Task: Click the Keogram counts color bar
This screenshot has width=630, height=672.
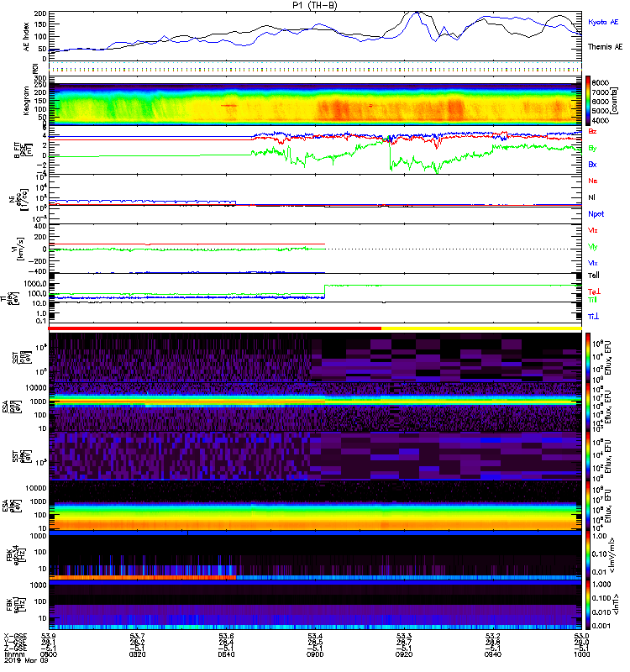Action: coord(590,99)
